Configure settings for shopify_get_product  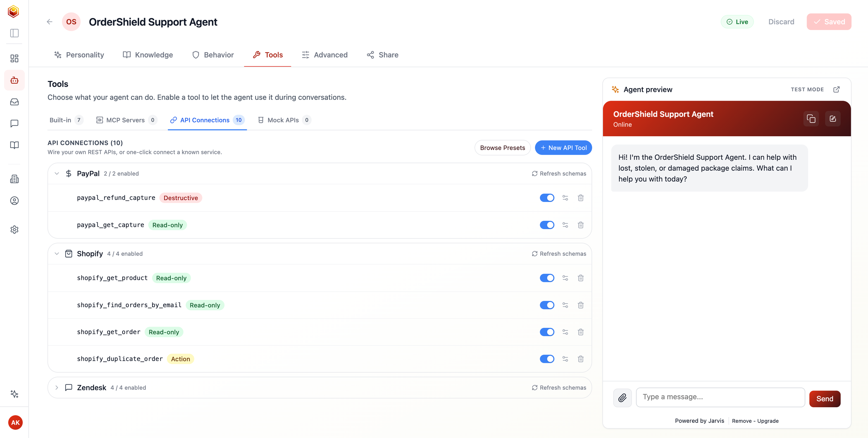[x=565, y=278]
